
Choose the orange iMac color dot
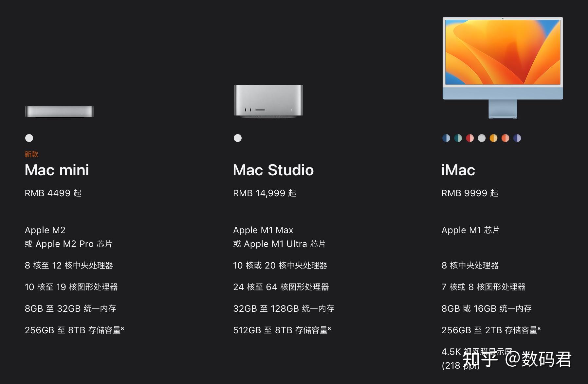click(x=505, y=138)
